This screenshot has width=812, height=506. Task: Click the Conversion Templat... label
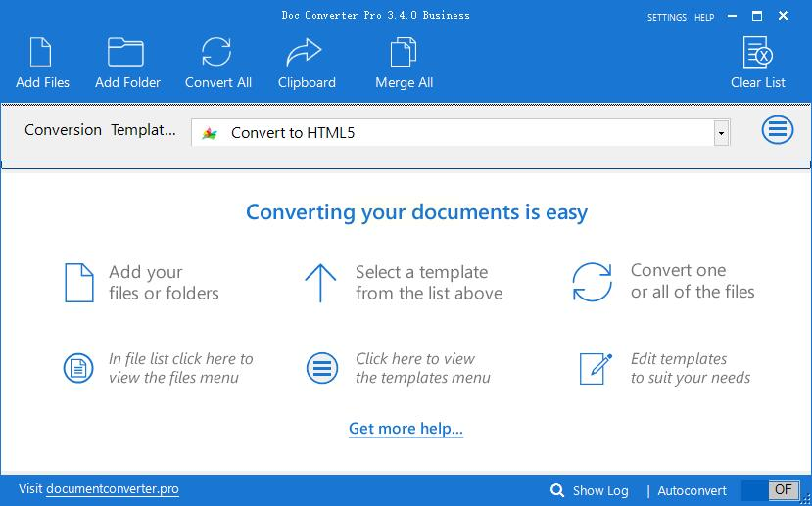[100, 130]
